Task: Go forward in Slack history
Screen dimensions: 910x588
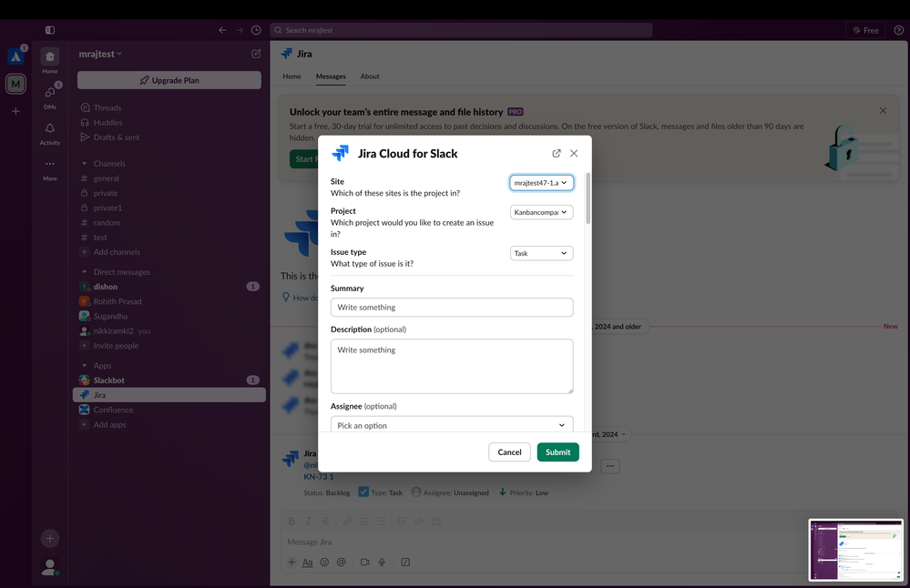Action: coord(239,30)
